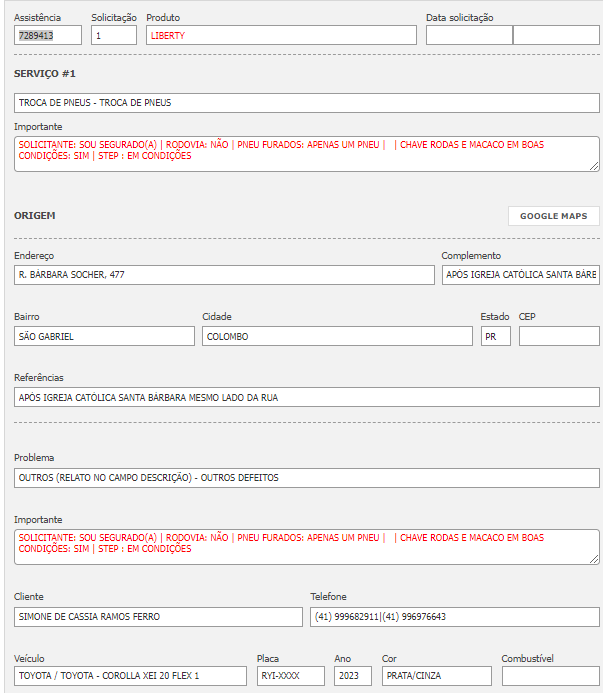Click the Troca de Pneus service field
The height and width of the screenshot is (693, 603).
point(307,103)
